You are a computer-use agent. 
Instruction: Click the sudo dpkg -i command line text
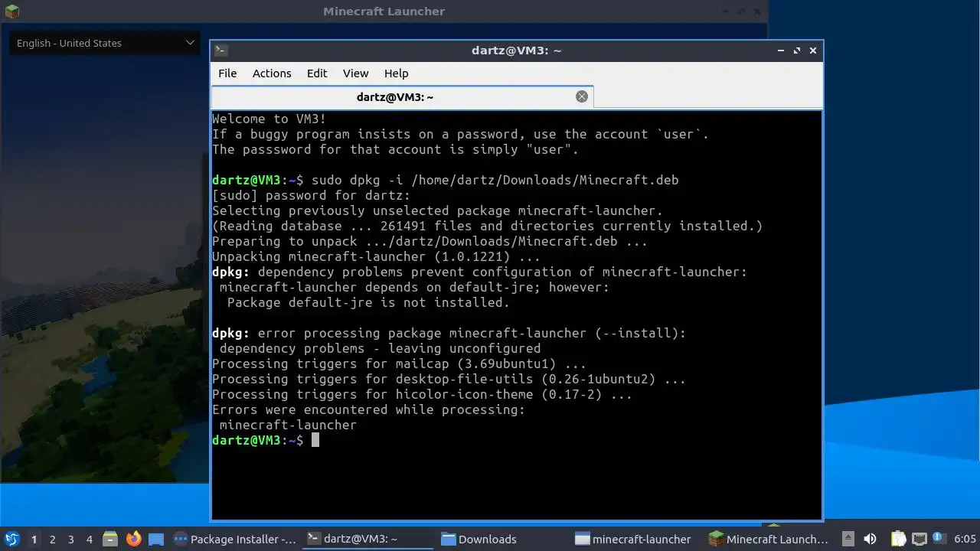coord(495,180)
